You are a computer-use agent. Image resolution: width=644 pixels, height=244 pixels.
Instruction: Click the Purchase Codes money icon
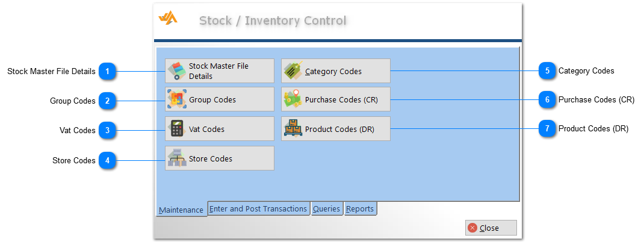pos(293,99)
